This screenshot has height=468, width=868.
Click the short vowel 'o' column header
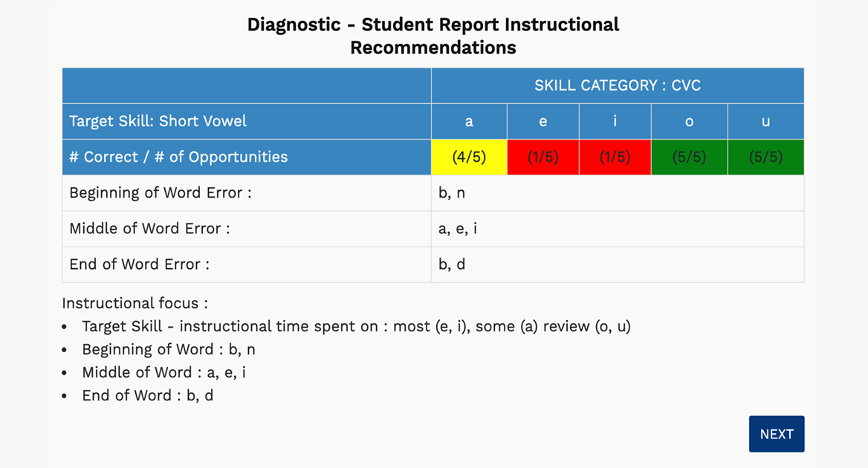point(689,121)
